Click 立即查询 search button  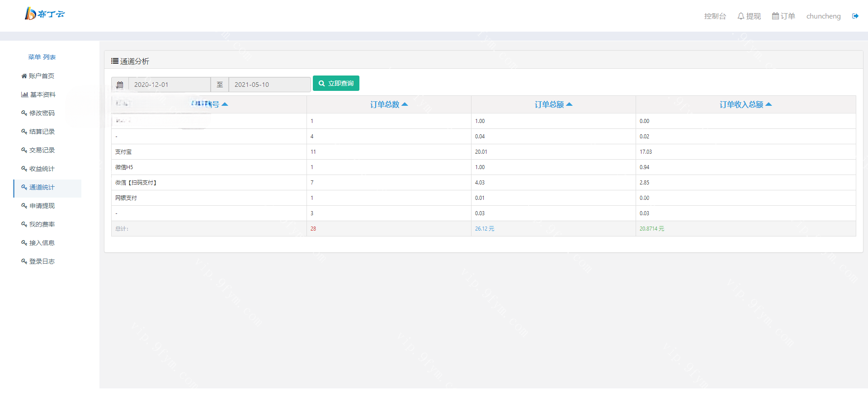coord(336,84)
